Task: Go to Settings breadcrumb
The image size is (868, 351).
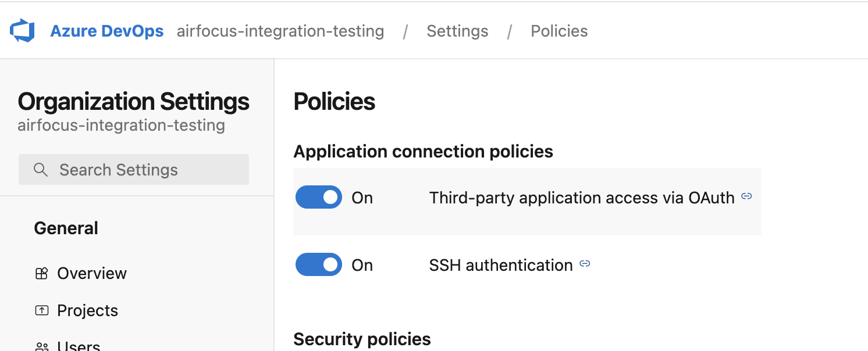Action: [457, 31]
